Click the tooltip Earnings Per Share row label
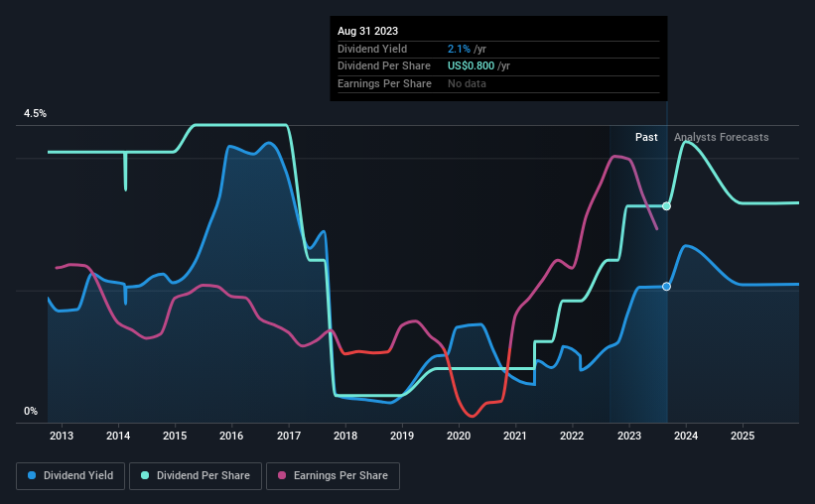 384,83
